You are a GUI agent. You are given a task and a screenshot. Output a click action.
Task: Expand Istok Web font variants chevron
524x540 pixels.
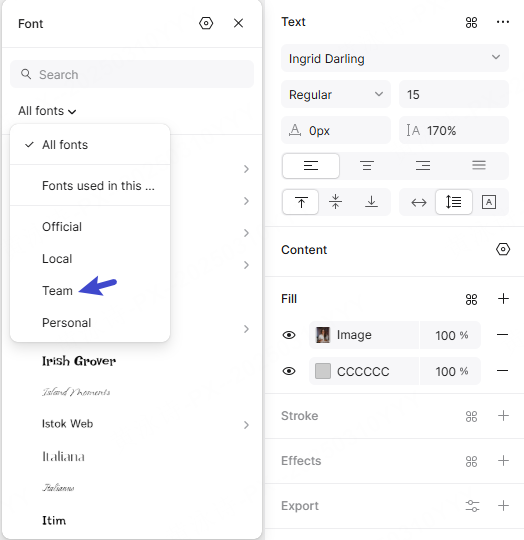click(x=246, y=425)
